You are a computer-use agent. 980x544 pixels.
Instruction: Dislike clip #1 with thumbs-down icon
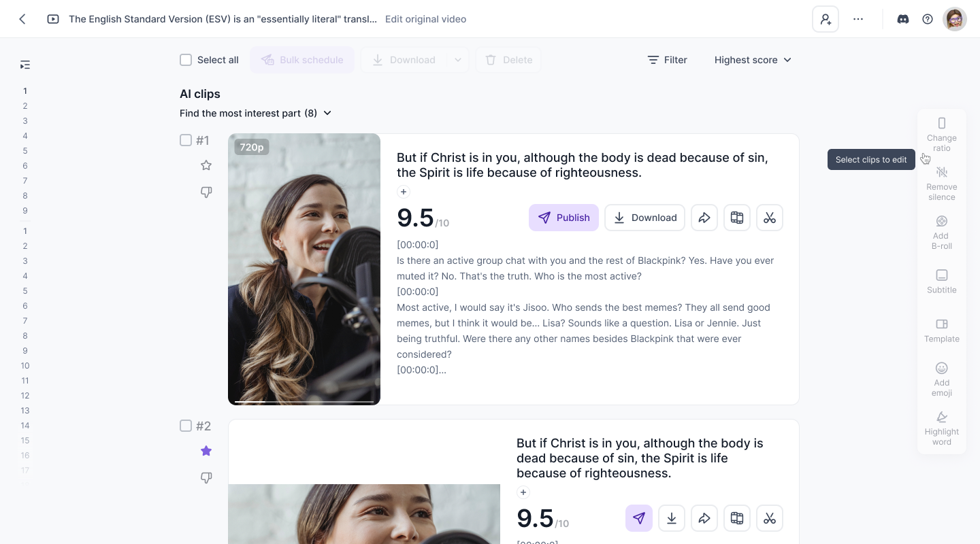coord(206,192)
